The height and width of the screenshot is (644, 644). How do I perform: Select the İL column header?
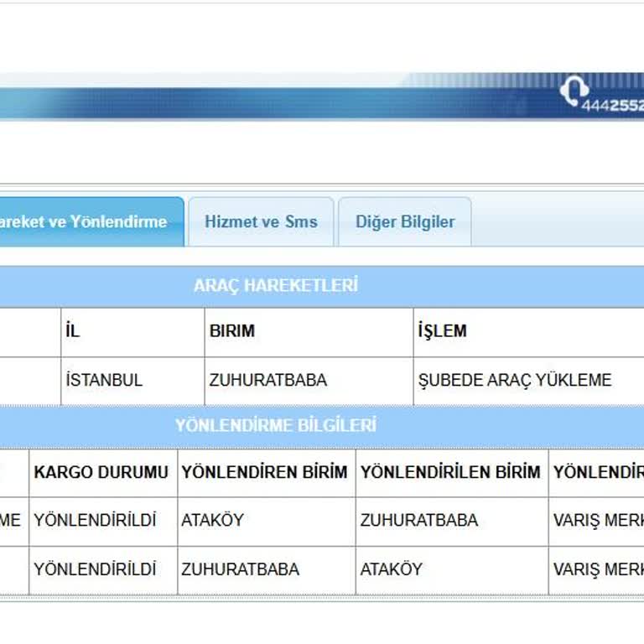tap(132, 332)
